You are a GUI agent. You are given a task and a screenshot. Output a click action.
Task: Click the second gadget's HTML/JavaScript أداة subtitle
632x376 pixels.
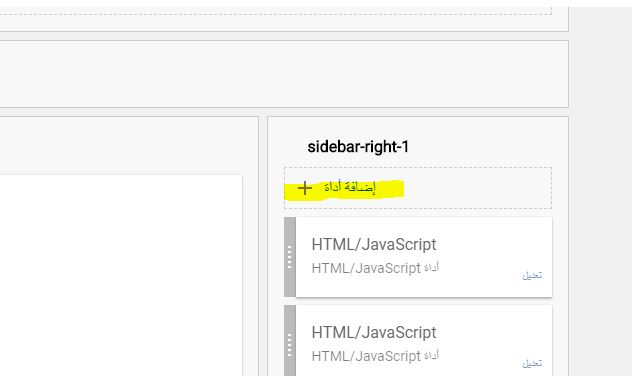click(x=375, y=356)
